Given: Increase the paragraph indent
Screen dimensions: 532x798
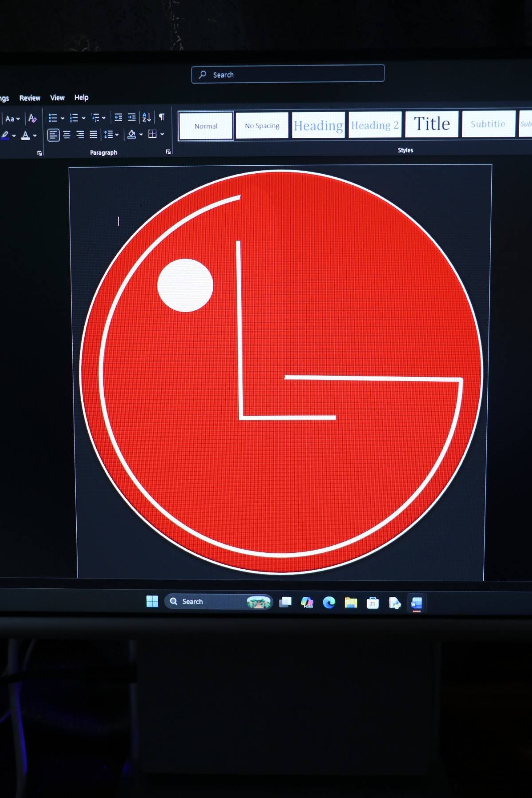Looking at the screenshot, I should coord(132,117).
